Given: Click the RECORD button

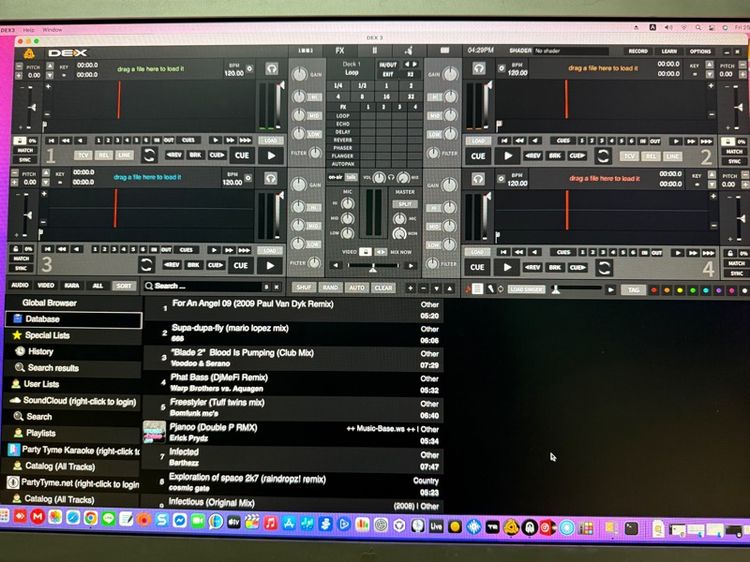Looking at the screenshot, I should [638, 51].
